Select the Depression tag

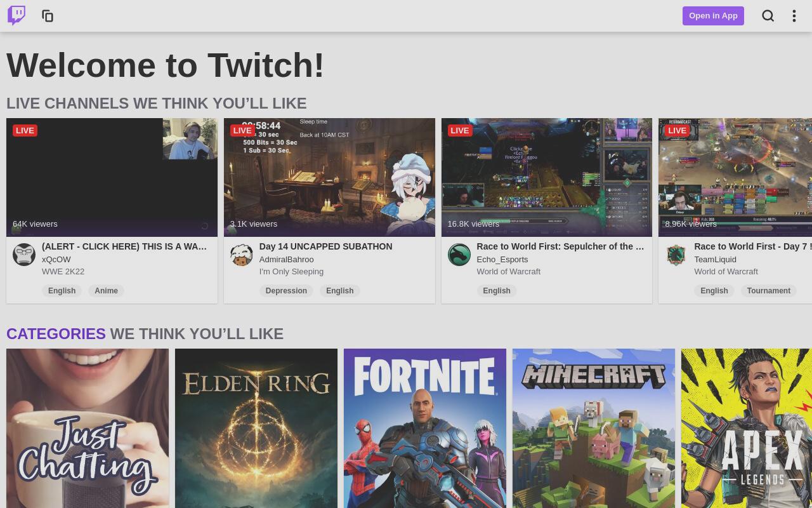click(x=286, y=291)
